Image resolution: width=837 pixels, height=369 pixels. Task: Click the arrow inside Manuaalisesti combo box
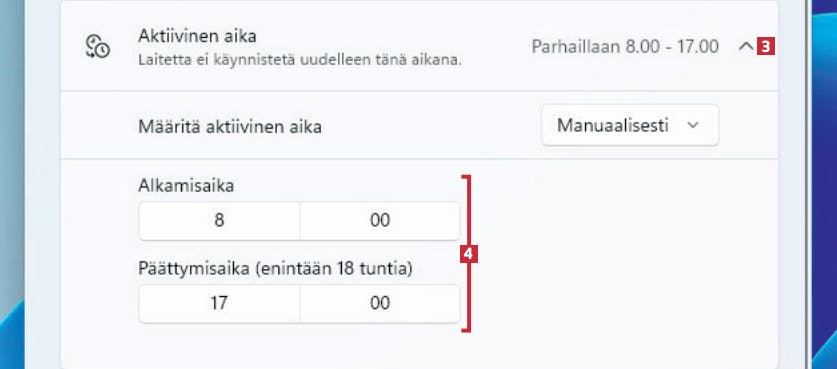coord(693,125)
